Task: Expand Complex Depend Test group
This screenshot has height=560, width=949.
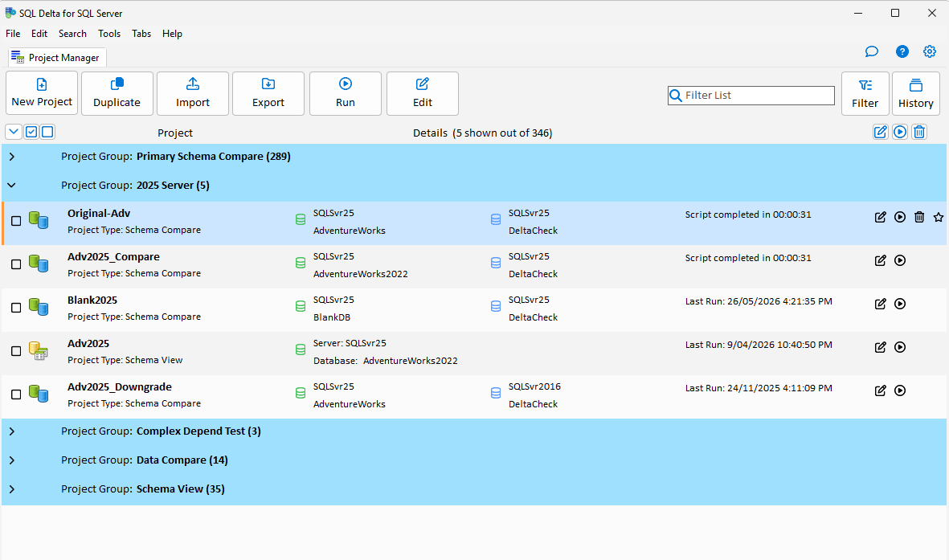Action: tap(12, 431)
